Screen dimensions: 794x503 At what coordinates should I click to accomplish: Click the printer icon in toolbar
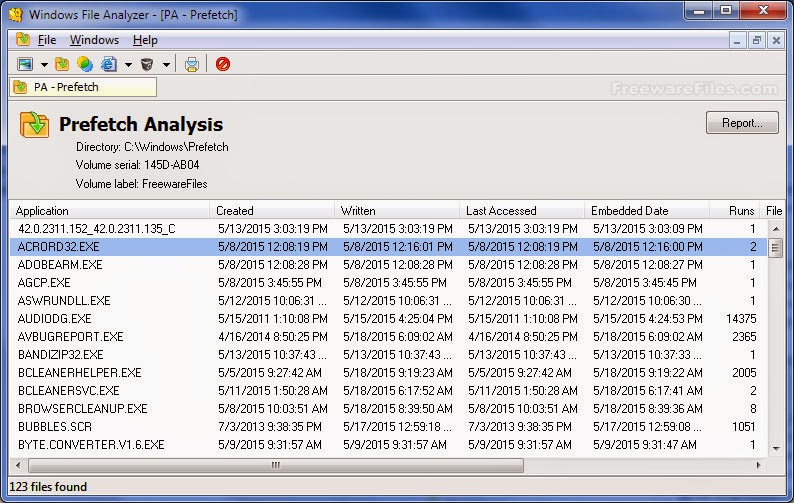point(191,64)
